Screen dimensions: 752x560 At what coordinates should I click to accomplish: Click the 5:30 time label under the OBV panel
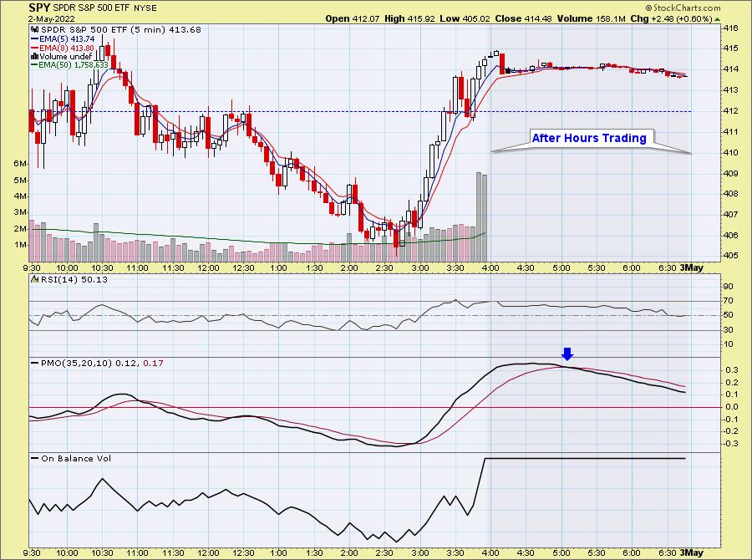[x=596, y=552]
